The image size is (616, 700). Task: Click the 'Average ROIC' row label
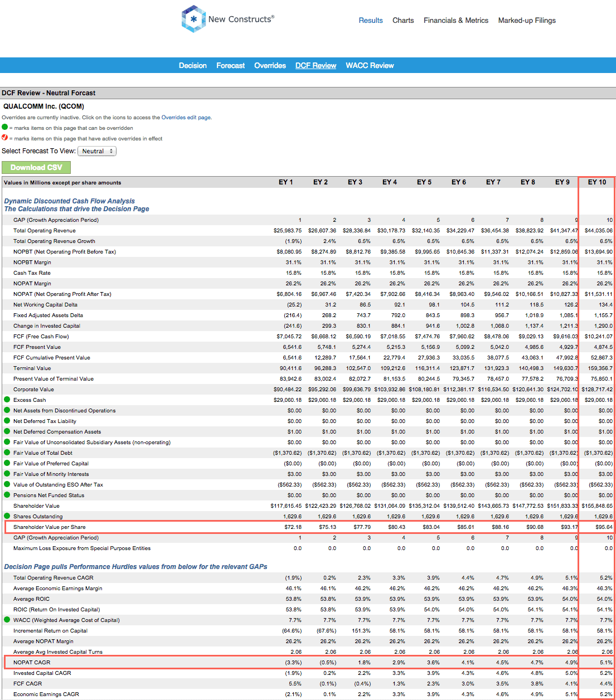point(31,599)
